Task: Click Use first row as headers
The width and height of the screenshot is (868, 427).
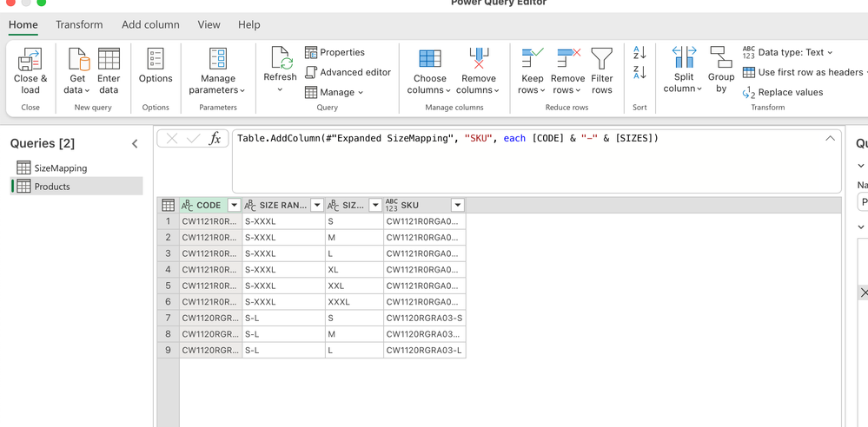Action: (803, 72)
